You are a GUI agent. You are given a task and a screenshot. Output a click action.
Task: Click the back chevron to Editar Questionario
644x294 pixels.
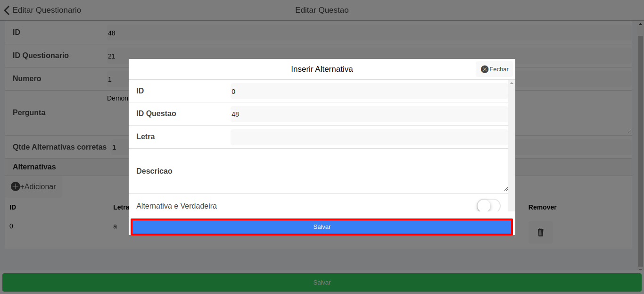click(x=7, y=10)
